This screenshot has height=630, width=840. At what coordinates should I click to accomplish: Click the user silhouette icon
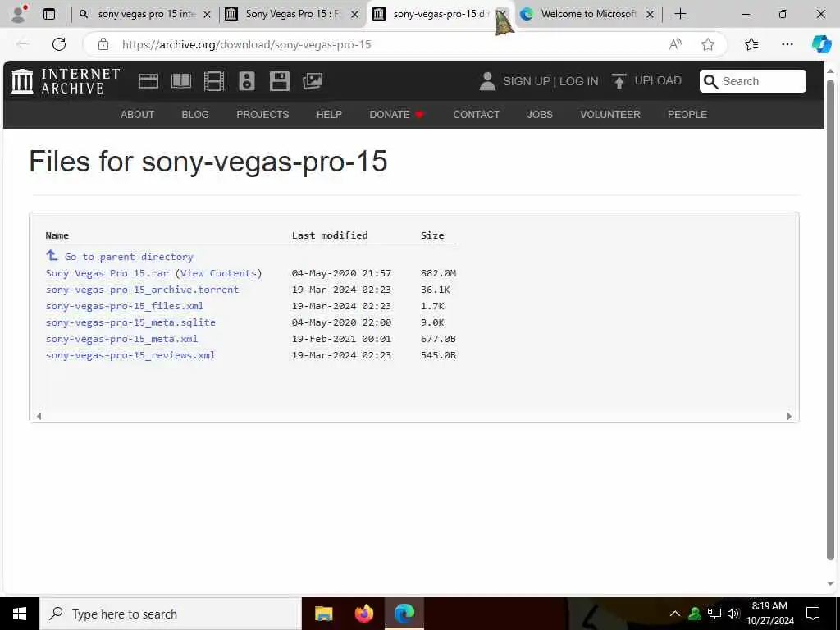[x=487, y=81]
